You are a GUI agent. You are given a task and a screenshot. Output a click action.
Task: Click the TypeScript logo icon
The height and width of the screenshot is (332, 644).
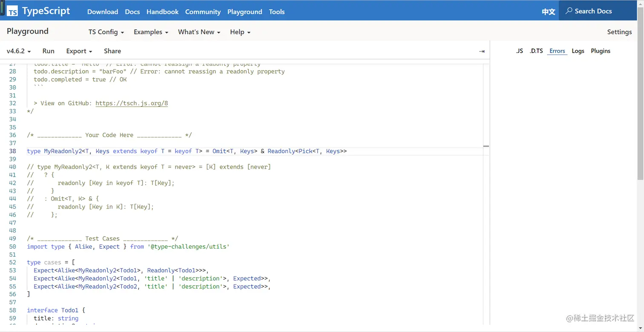[x=13, y=11]
